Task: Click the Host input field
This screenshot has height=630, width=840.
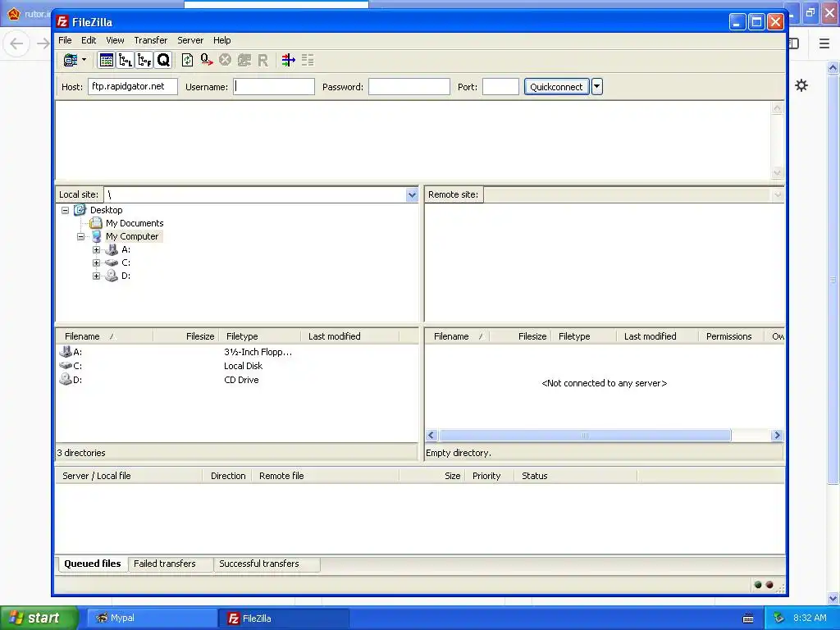Action: (133, 86)
